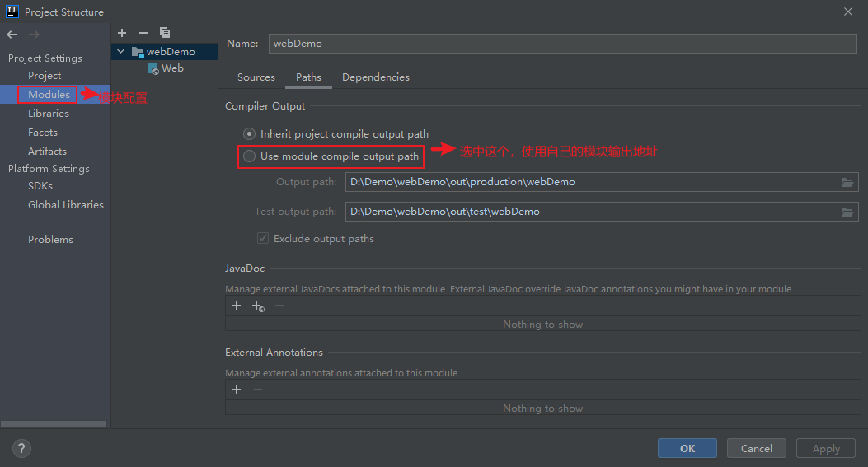Browse folder for Test output path

coord(847,212)
